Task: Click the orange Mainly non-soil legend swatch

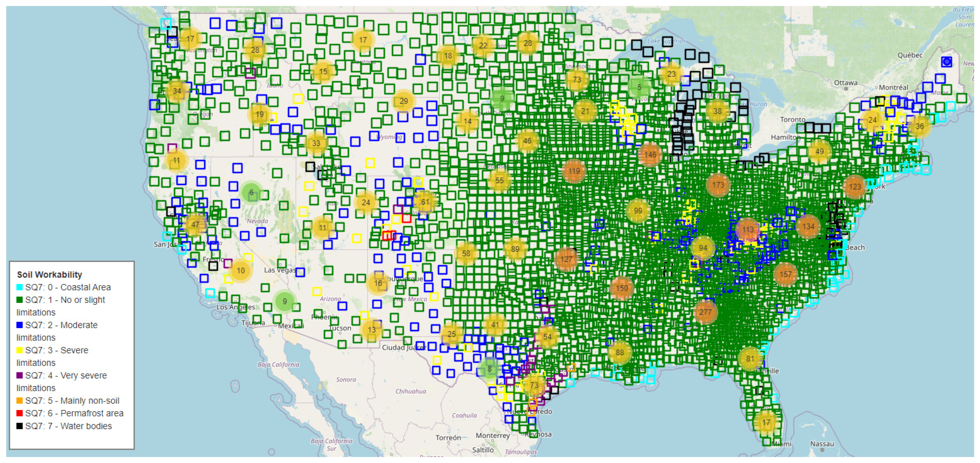Action: (x=19, y=401)
